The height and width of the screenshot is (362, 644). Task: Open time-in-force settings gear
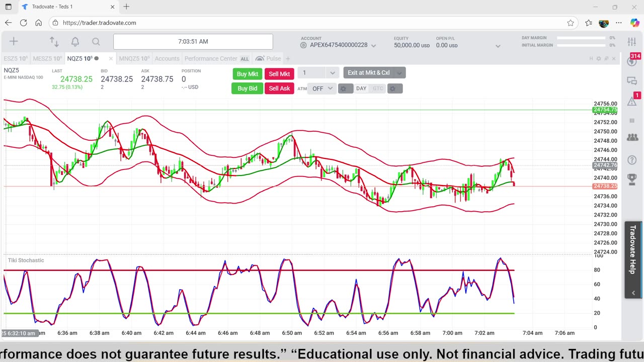tap(394, 88)
